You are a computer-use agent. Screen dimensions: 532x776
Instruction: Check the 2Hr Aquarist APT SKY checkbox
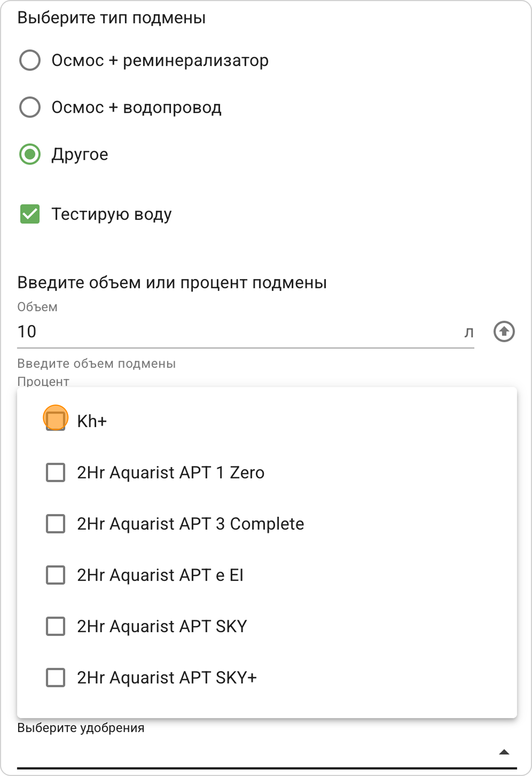(55, 626)
